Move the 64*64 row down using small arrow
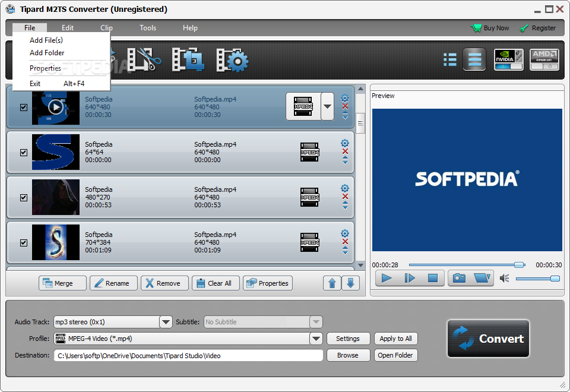This screenshot has height=392, width=570. (x=346, y=163)
